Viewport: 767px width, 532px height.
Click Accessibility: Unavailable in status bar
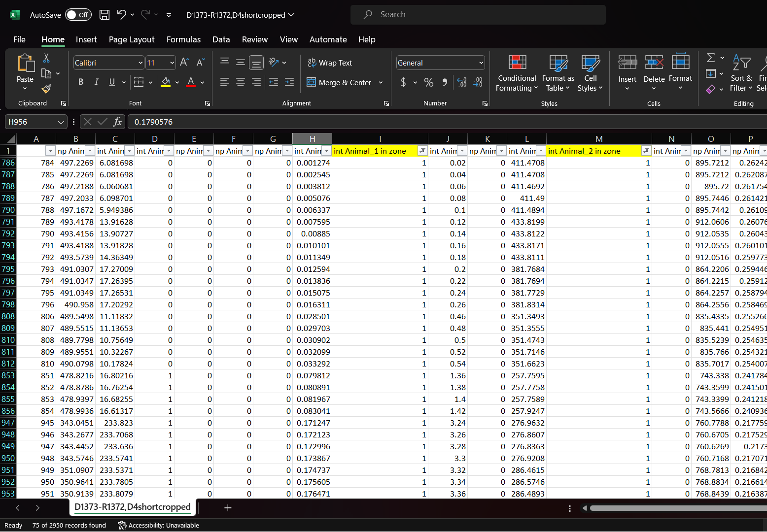point(159,525)
